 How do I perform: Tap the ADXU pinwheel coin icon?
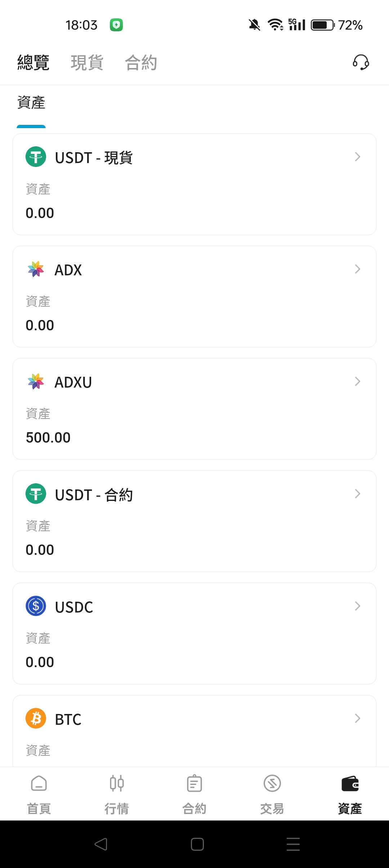(x=36, y=381)
